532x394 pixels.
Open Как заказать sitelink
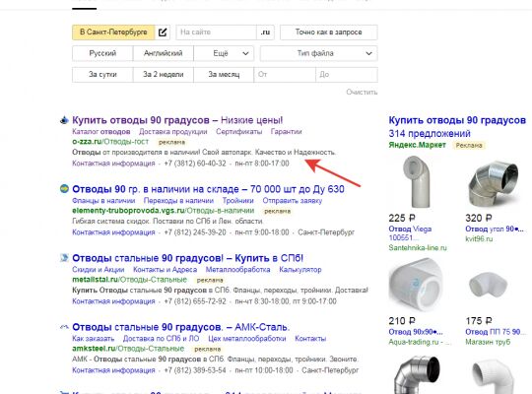pos(93,339)
